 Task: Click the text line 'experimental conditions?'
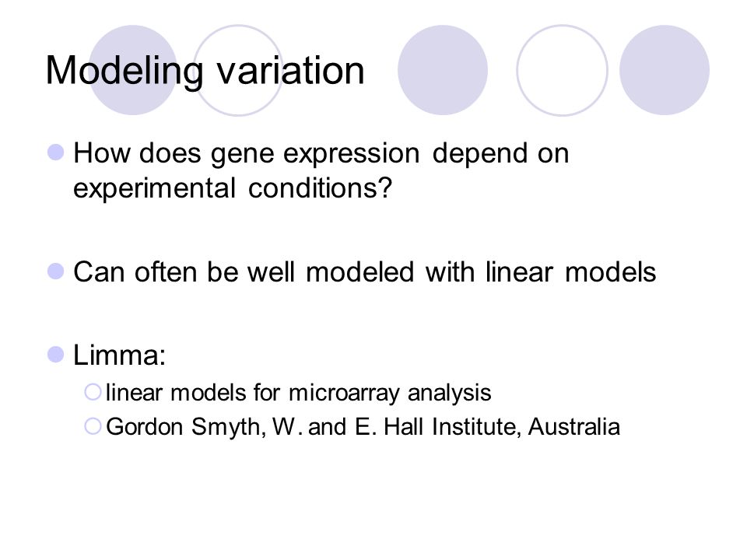point(233,188)
